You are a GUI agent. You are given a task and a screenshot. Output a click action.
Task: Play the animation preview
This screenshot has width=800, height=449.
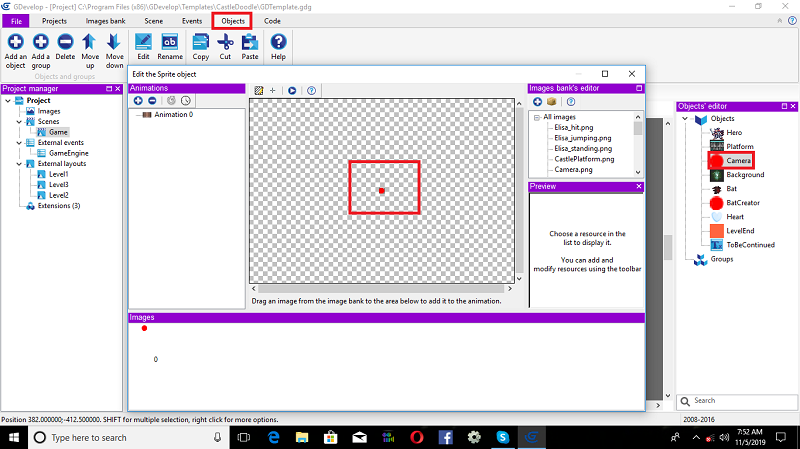(x=292, y=90)
